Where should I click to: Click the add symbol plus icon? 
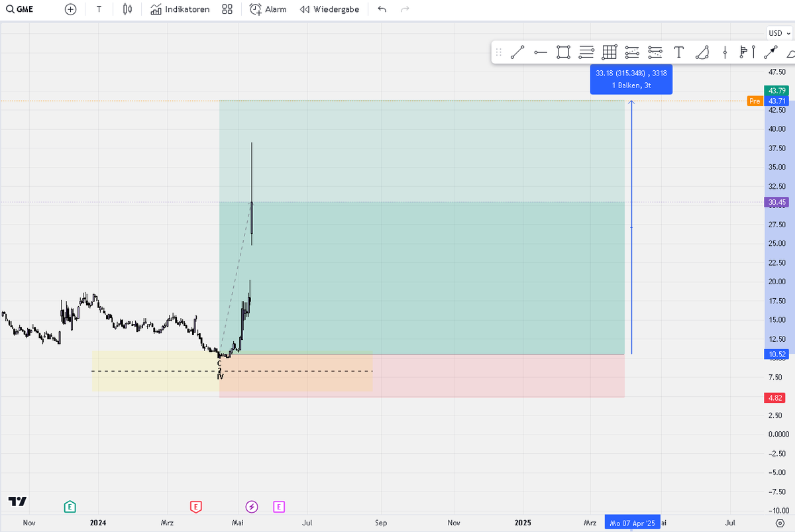pyautogui.click(x=71, y=9)
